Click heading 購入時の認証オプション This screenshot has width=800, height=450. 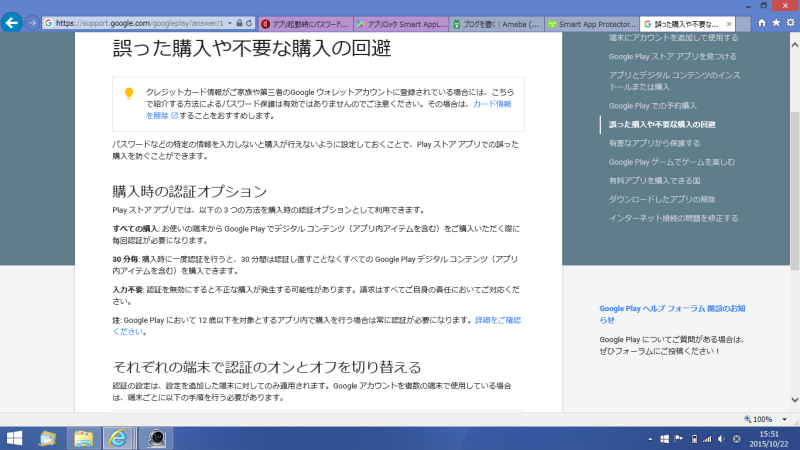[x=190, y=191]
